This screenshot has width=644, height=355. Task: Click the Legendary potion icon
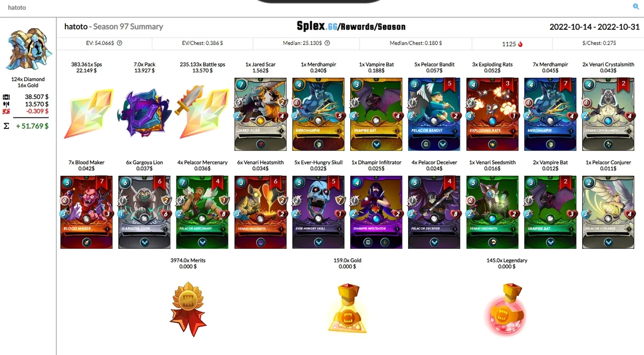click(507, 308)
